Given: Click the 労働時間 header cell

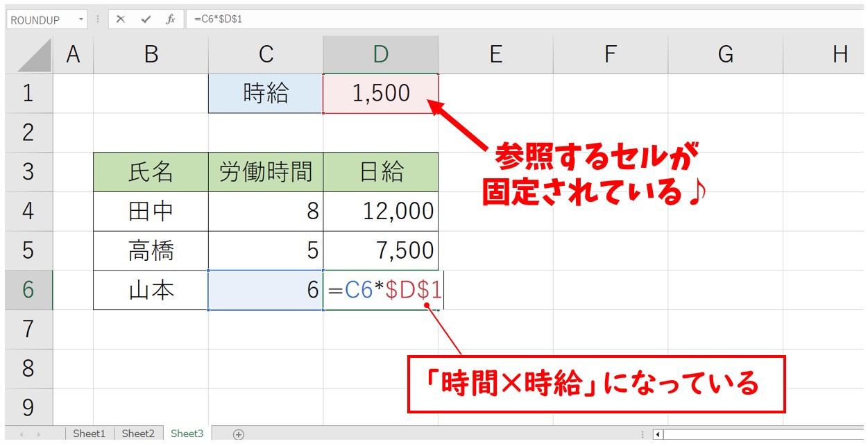Looking at the screenshot, I should click(266, 172).
